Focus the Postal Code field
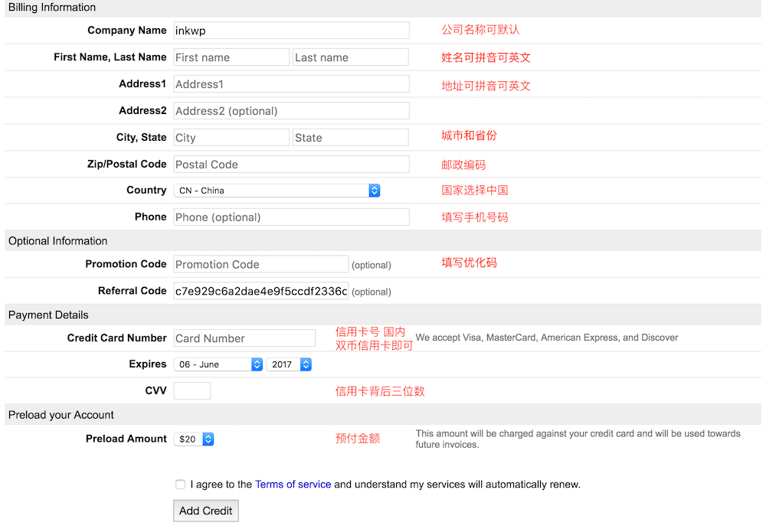The image size is (766, 532). (291, 165)
